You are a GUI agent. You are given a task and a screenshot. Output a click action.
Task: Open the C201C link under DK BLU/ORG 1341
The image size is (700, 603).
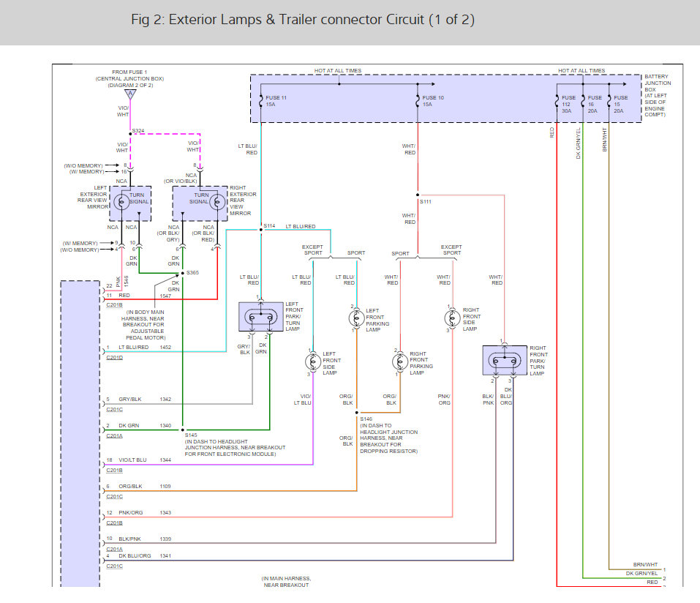pyautogui.click(x=114, y=566)
